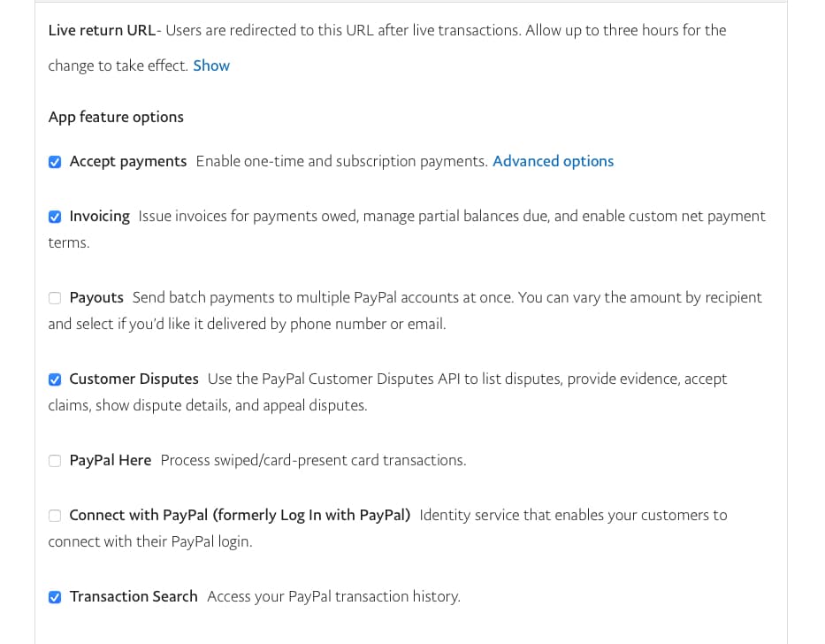The height and width of the screenshot is (644, 825).
Task: Select the 'Invoicing' label text
Action: (x=99, y=216)
